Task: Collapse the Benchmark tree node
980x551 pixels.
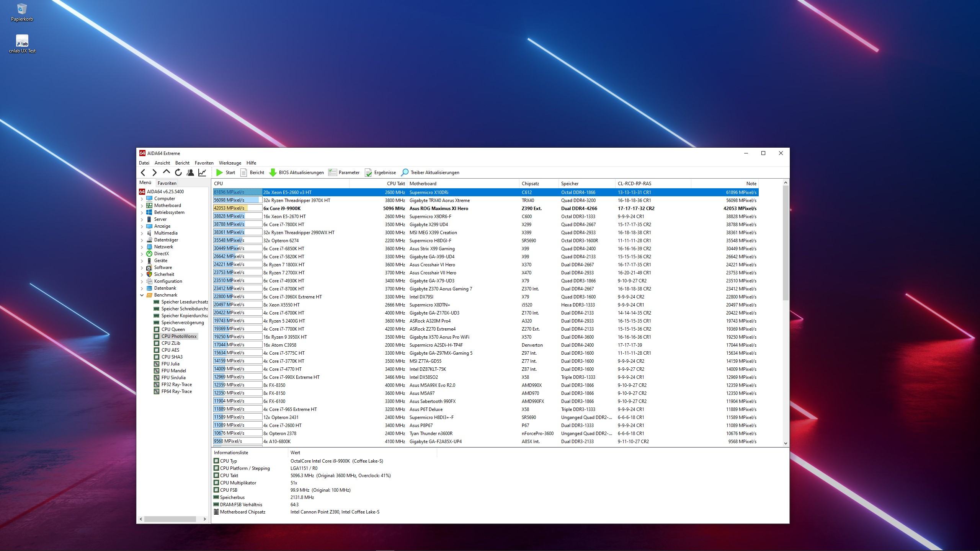Action: tap(142, 295)
